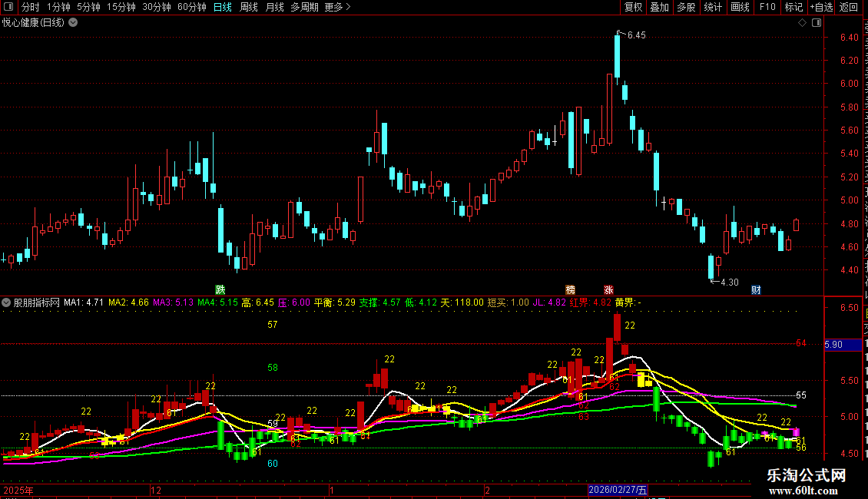Click the 统计 statistics button
868x499 pixels.
713,7
